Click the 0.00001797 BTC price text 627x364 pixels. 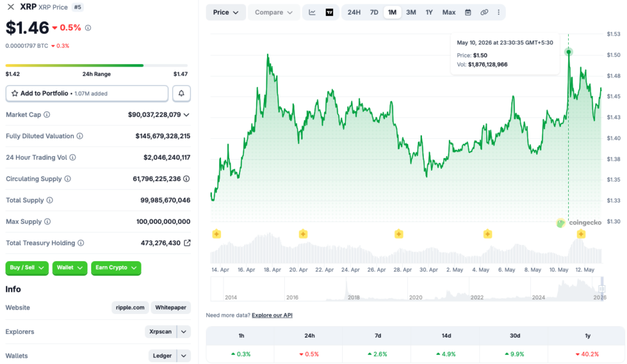(27, 46)
